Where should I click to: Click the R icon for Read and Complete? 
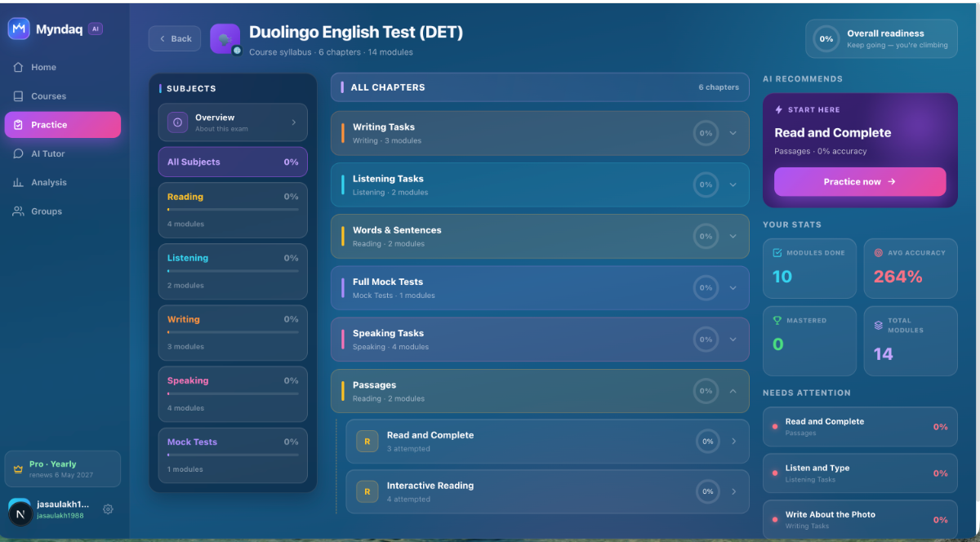coord(367,442)
